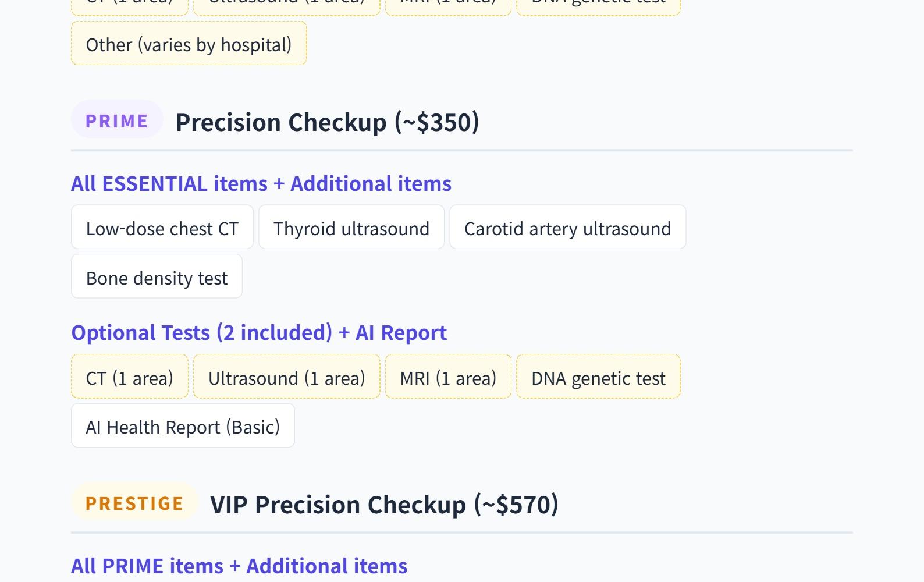The width and height of the screenshot is (924, 582).
Task: Select the Thyroid ultrasound chip
Action: tap(351, 228)
